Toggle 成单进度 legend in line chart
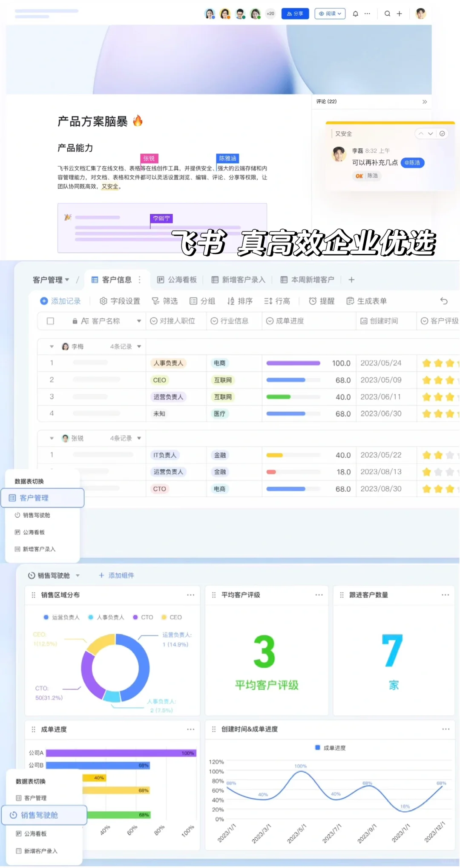The height and width of the screenshot is (868, 460). (330, 748)
